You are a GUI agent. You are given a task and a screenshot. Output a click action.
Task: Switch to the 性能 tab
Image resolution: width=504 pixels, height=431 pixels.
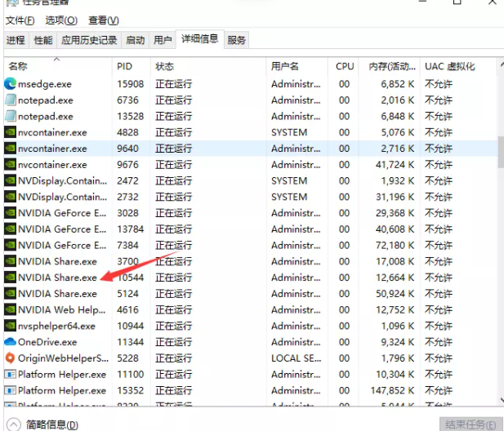(43, 40)
